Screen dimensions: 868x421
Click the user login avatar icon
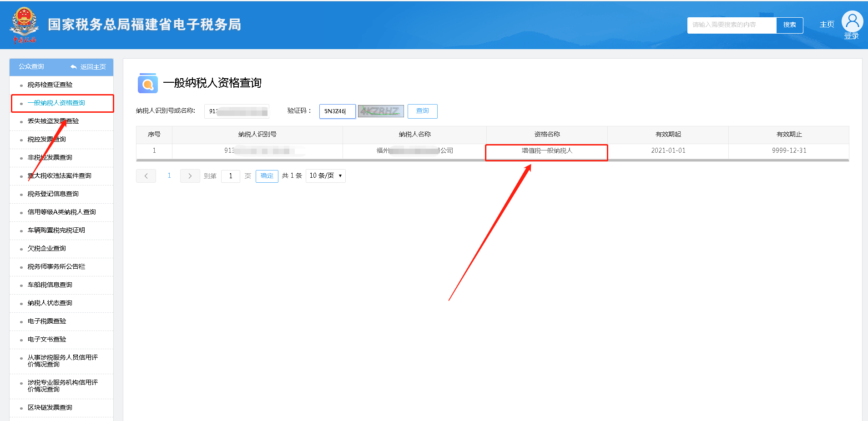tap(852, 21)
